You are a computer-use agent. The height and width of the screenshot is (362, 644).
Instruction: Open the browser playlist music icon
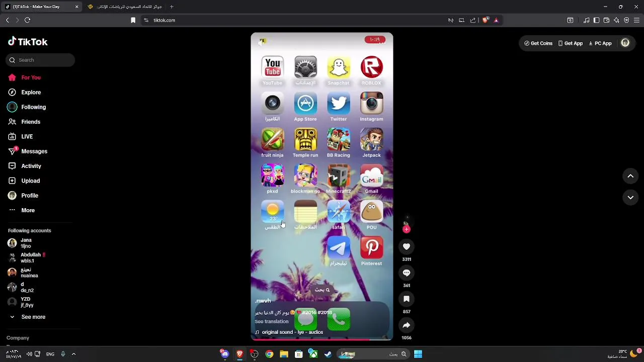(x=587, y=20)
